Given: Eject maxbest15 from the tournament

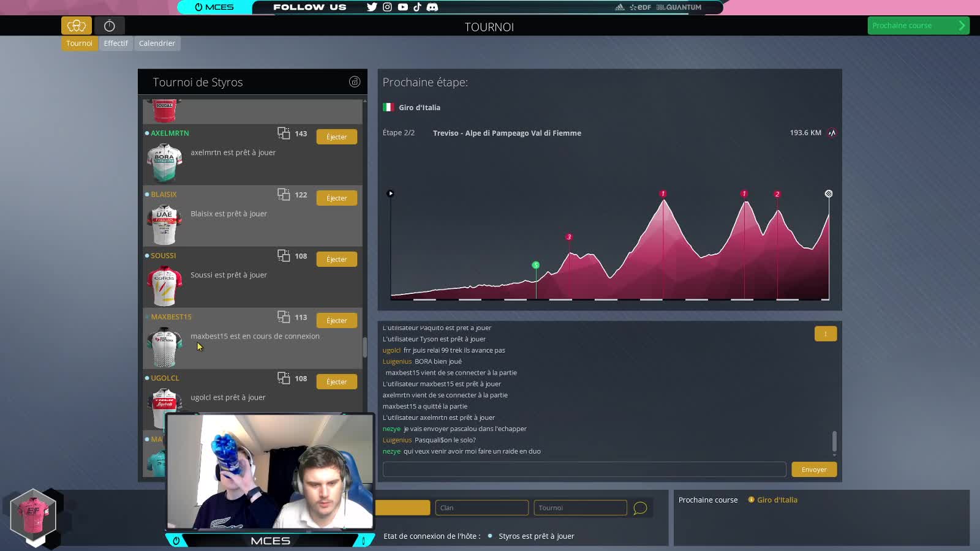Looking at the screenshot, I should (336, 321).
